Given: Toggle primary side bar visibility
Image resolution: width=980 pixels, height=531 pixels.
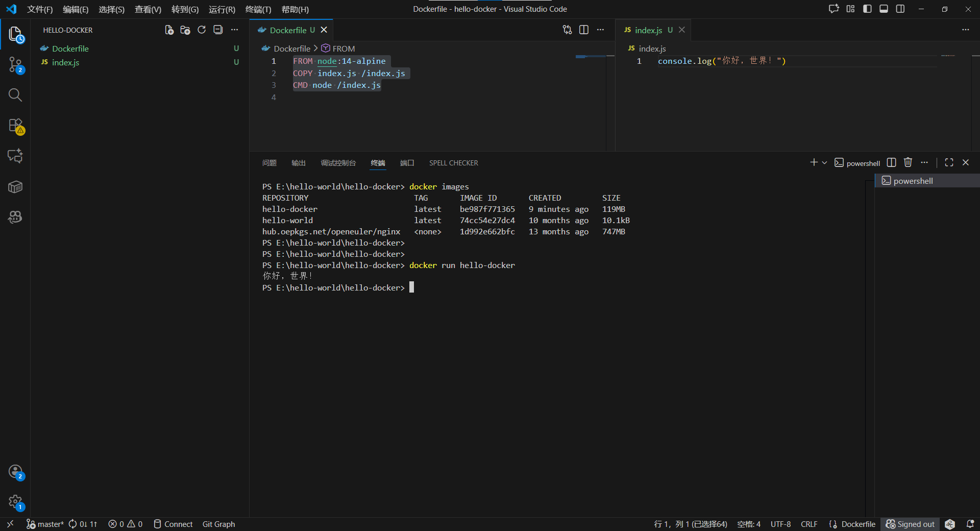Looking at the screenshot, I should (867, 9).
